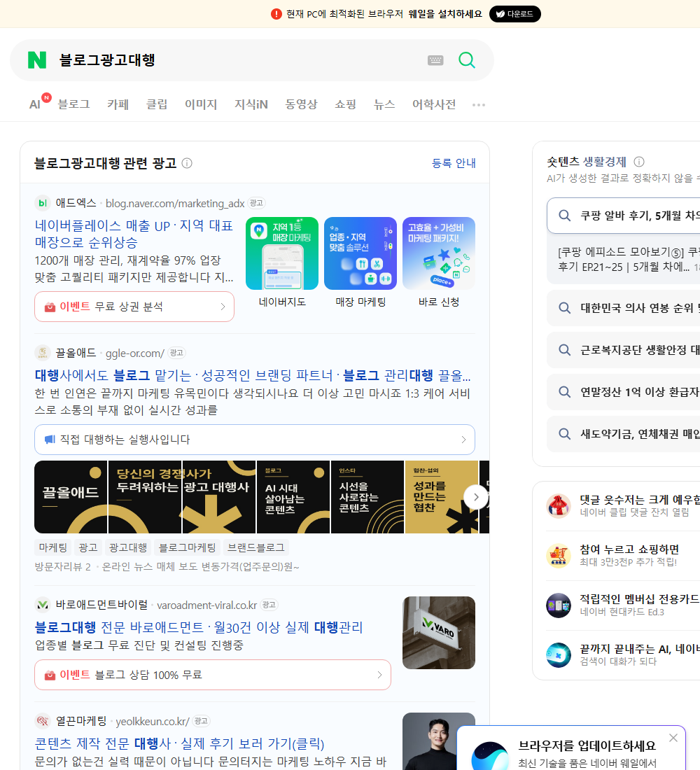The height and width of the screenshot is (770, 700).
Task: Click the 광고대행 tag chip
Action: [127, 547]
